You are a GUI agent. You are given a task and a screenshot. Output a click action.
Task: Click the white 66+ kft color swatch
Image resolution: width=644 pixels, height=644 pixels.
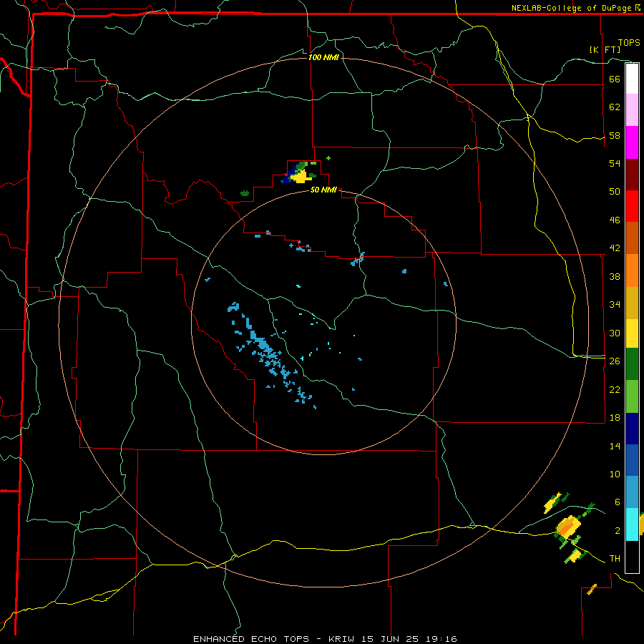pos(632,79)
